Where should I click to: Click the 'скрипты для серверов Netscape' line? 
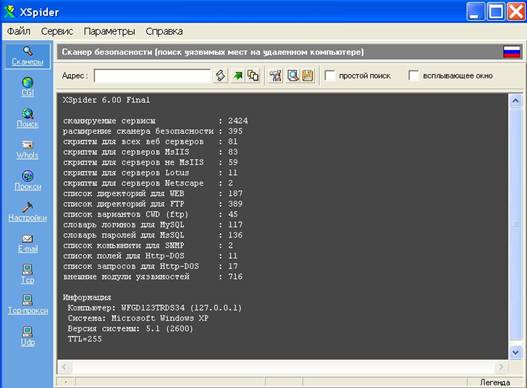pos(148,183)
